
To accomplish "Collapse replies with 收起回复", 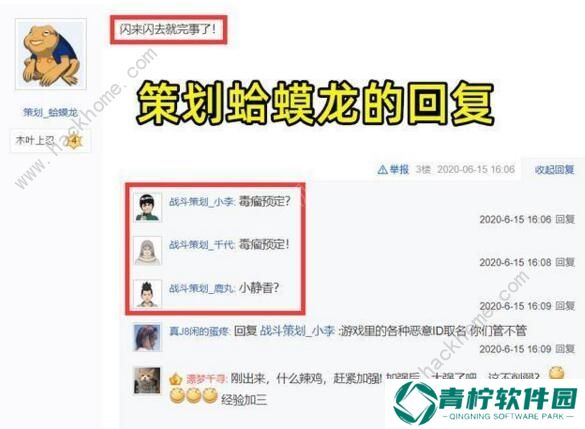I will [554, 170].
